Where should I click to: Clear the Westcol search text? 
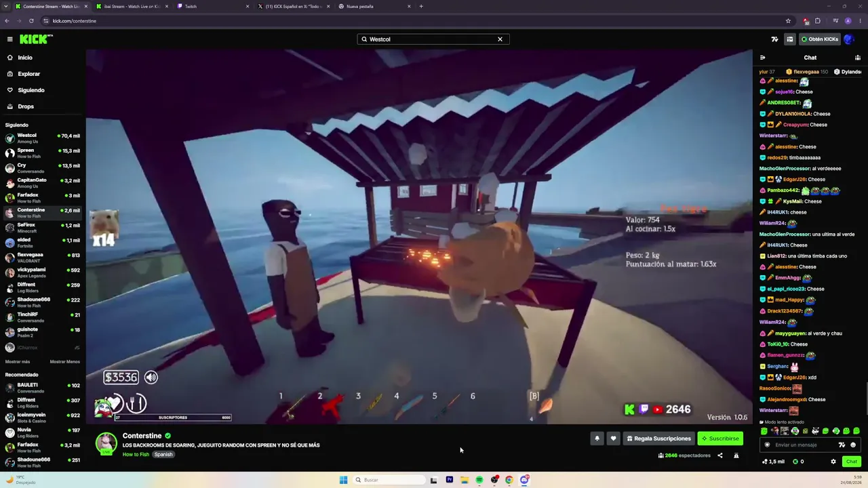coord(500,39)
